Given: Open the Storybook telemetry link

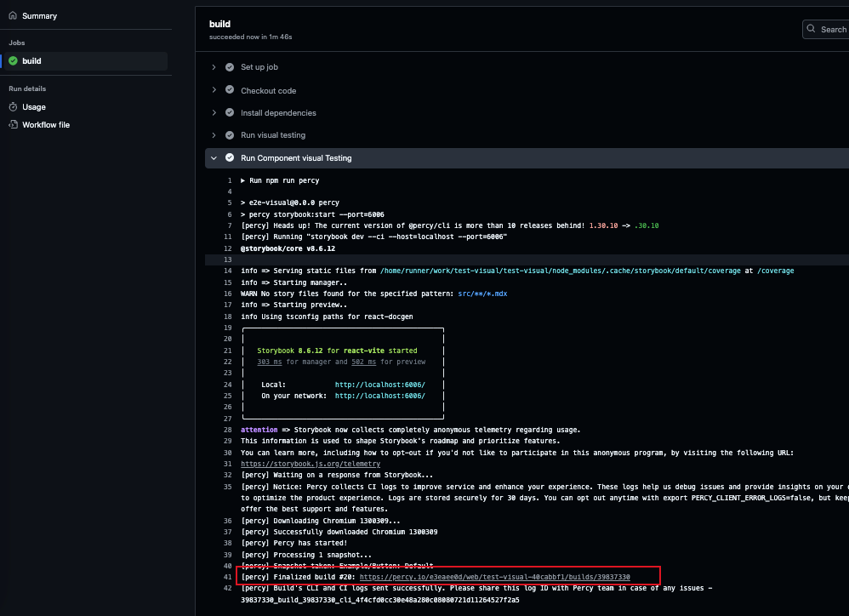Looking at the screenshot, I should 310,464.
